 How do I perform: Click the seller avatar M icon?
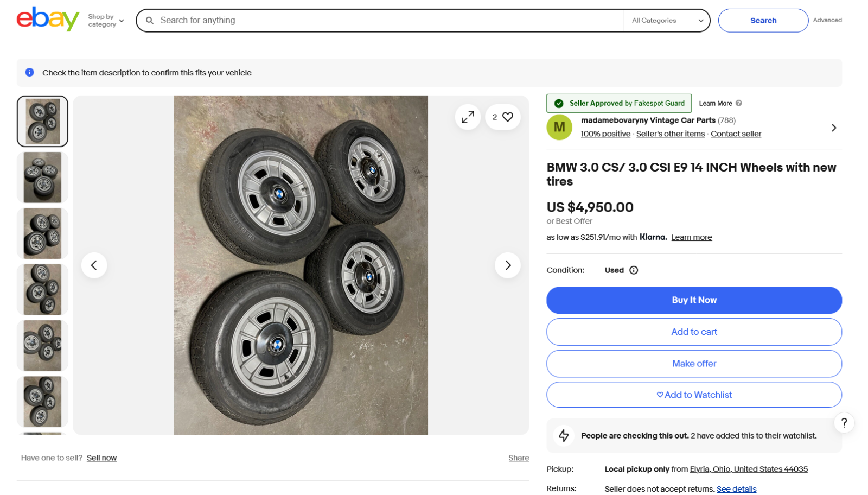pyautogui.click(x=559, y=128)
